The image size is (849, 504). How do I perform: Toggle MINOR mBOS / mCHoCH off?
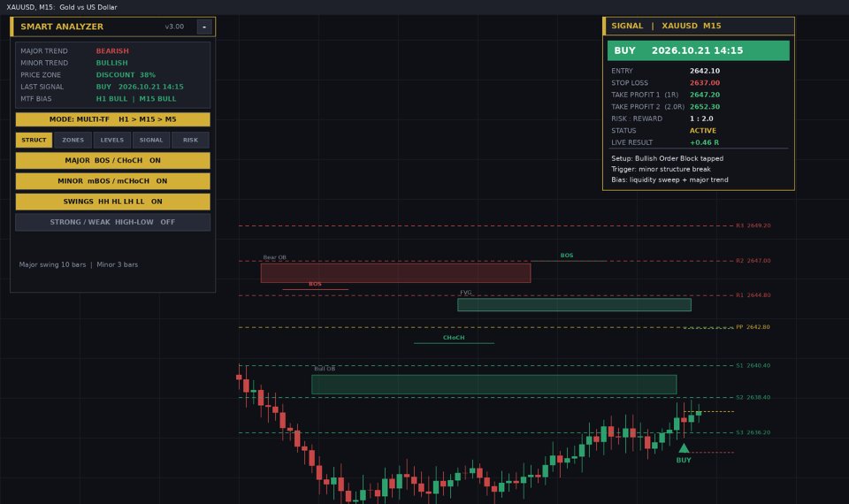112,181
